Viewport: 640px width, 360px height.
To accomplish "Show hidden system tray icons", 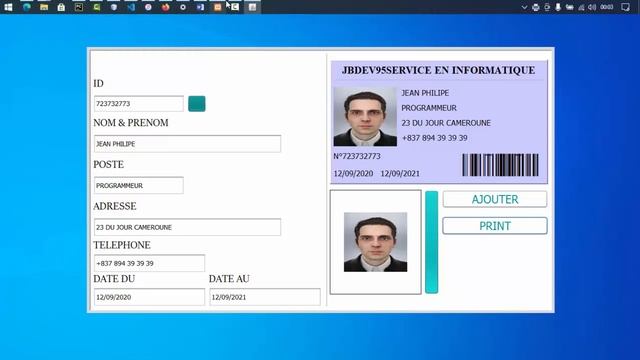I will [524, 7].
